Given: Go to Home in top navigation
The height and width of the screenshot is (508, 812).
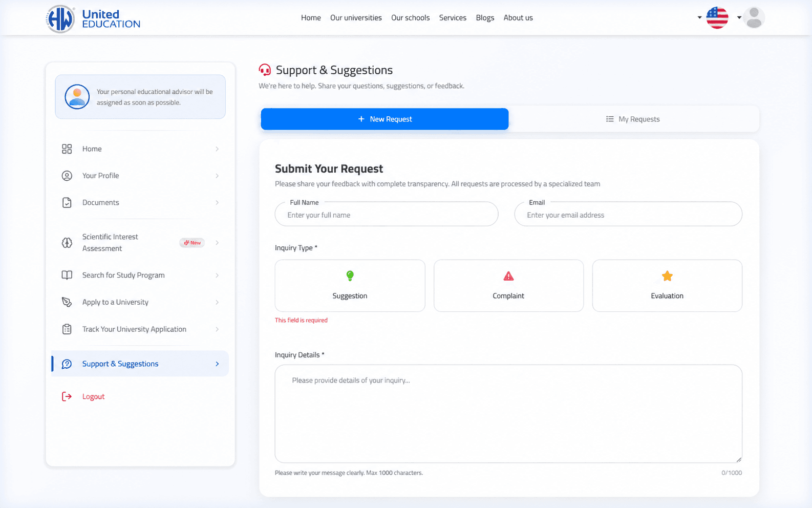Looking at the screenshot, I should [x=311, y=17].
